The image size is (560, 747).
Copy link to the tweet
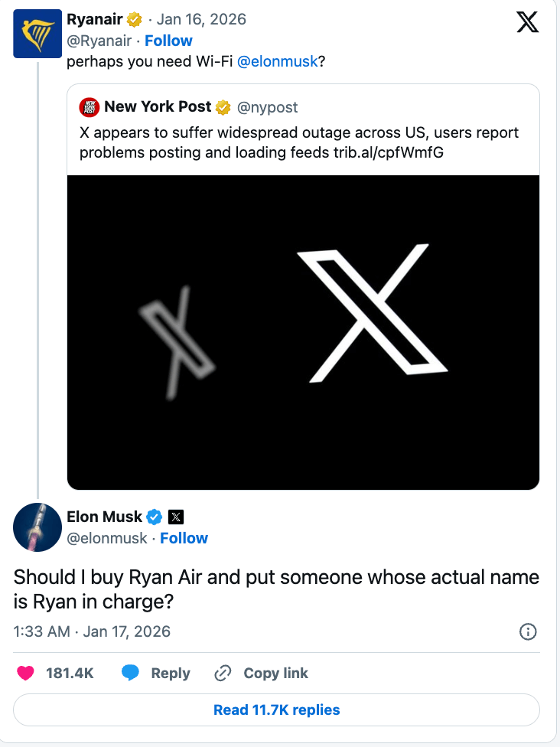point(262,674)
